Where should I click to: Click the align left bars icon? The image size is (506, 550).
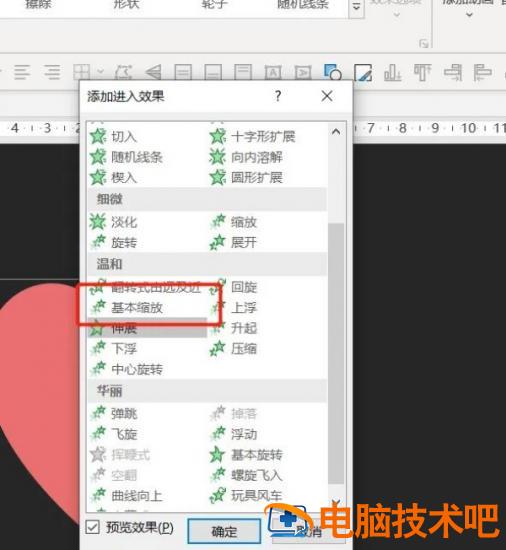point(483,73)
